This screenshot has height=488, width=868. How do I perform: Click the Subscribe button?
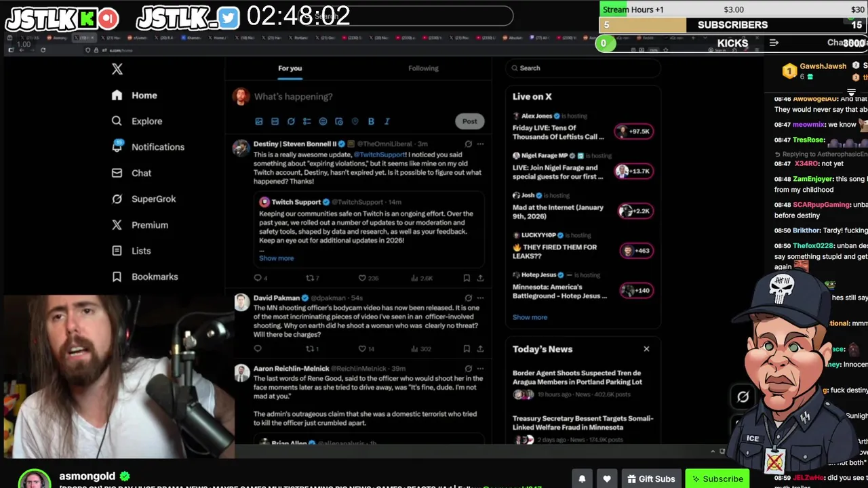[717, 479]
